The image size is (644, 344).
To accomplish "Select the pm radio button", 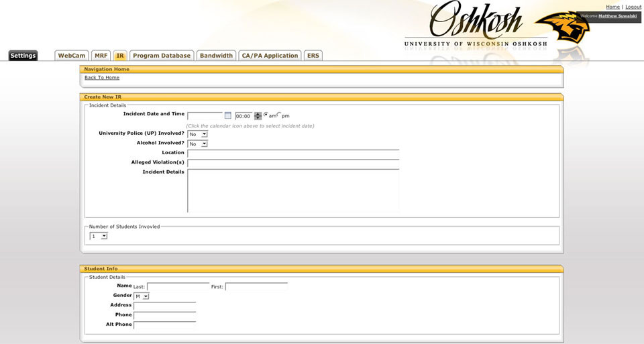I will pos(279,115).
